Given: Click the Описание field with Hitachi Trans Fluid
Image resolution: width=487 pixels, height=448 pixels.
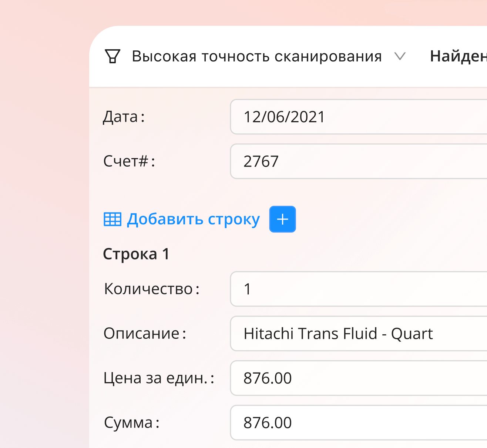Looking at the screenshot, I should [359, 333].
